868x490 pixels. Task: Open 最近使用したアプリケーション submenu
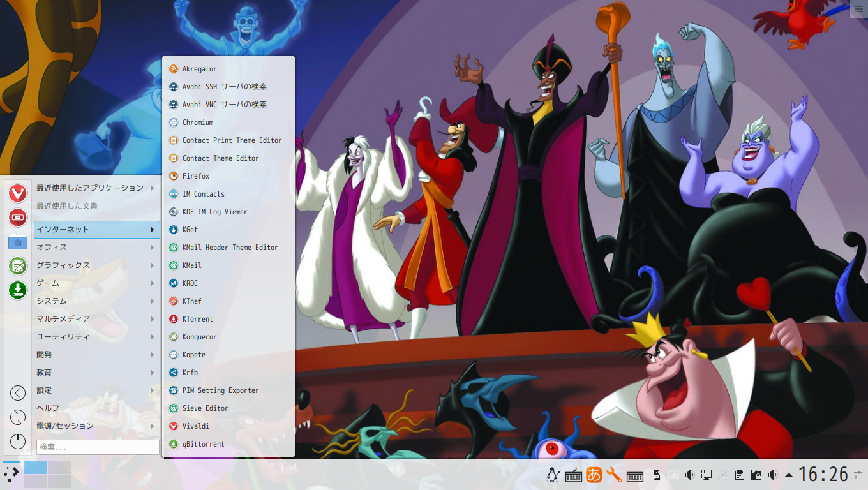(96, 188)
